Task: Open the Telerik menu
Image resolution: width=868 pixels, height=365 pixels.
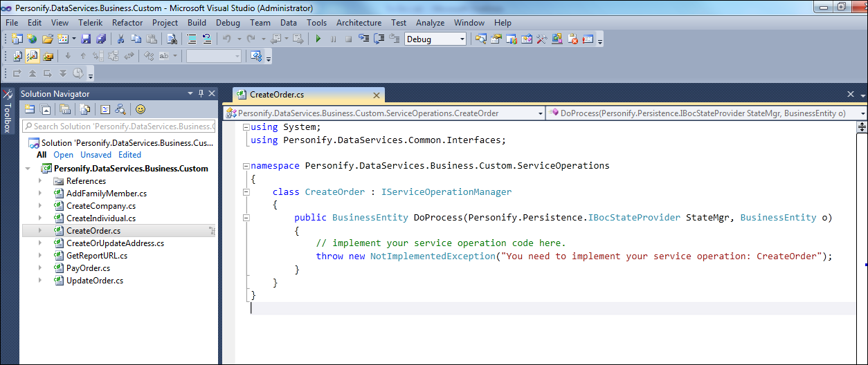Action: pyautogui.click(x=90, y=23)
